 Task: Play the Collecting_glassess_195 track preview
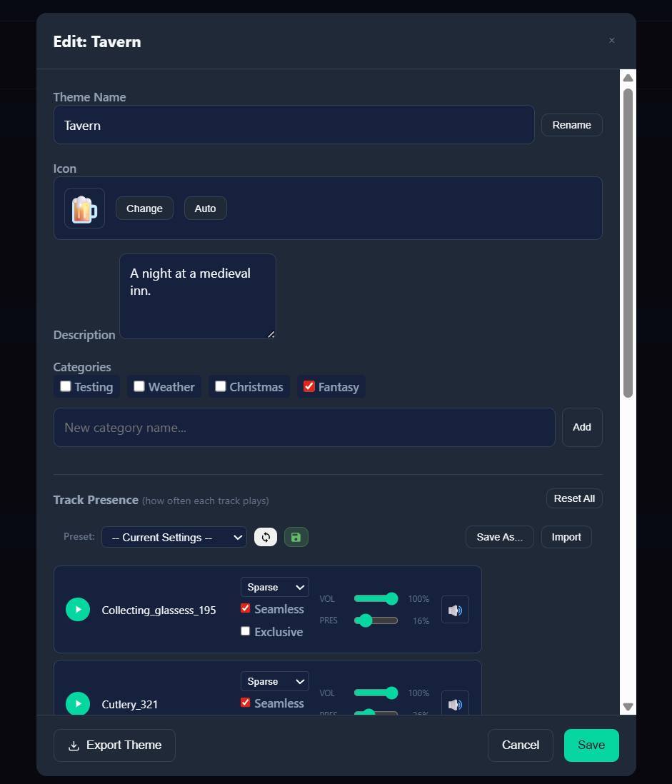(x=78, y=610)
